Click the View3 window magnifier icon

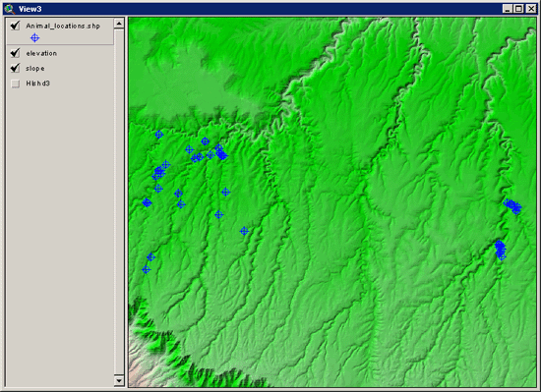pos(10,9)
